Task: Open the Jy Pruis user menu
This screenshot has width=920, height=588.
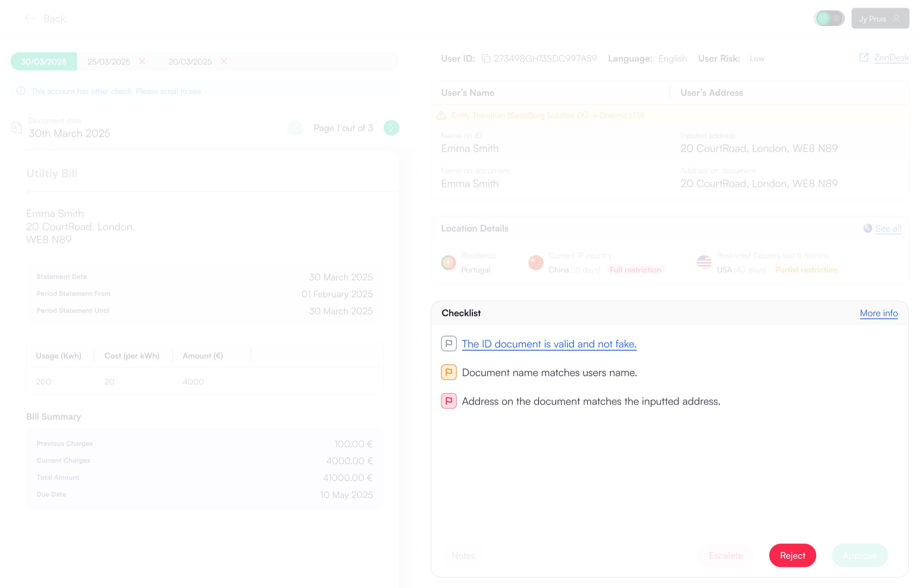Action: click(x=880, y=18)
